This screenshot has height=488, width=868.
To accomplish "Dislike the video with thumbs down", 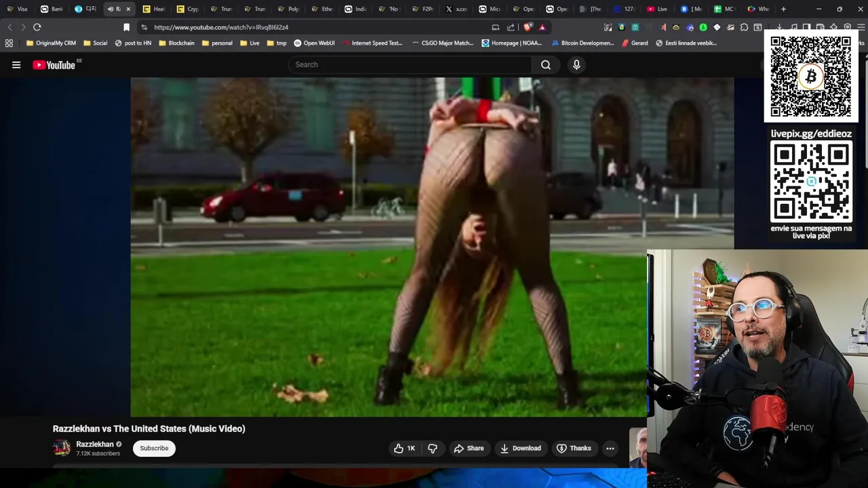I will click(433, 448).
